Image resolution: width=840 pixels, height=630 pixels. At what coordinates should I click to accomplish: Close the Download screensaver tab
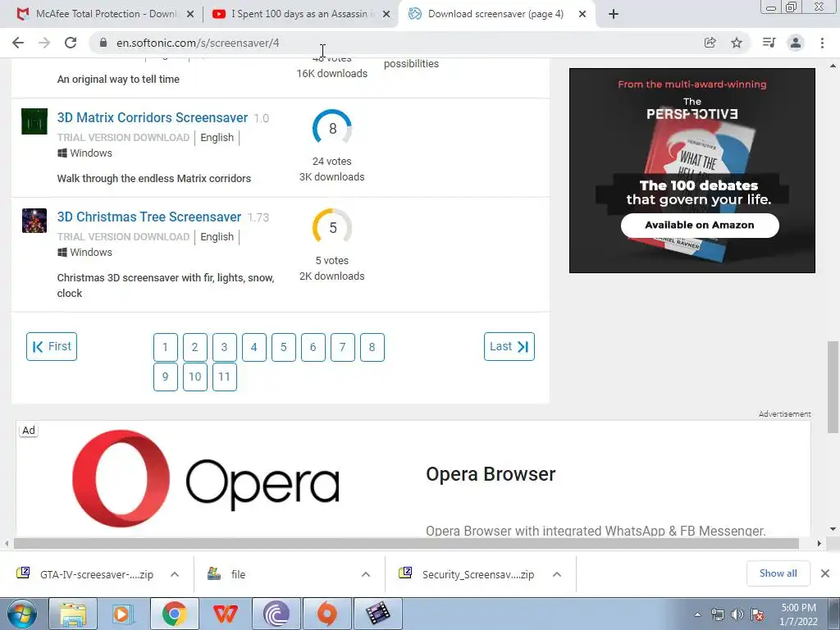(582, 15)
